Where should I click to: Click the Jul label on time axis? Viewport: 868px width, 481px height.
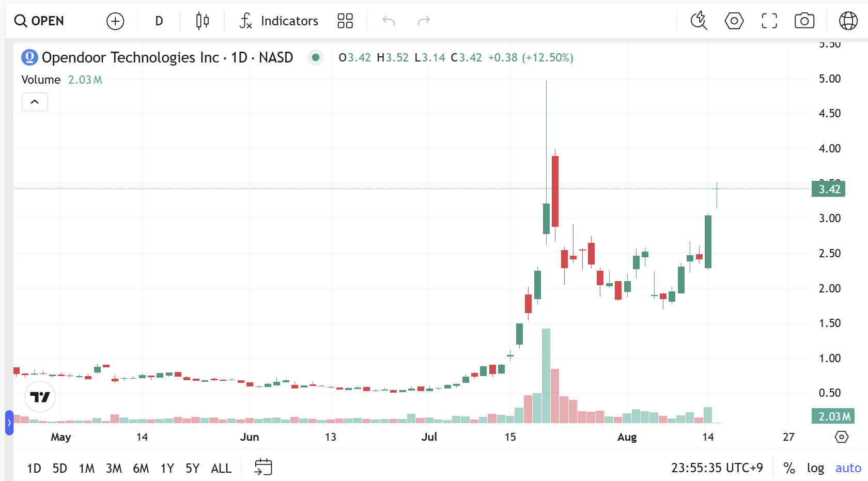[x=429, y=437]
